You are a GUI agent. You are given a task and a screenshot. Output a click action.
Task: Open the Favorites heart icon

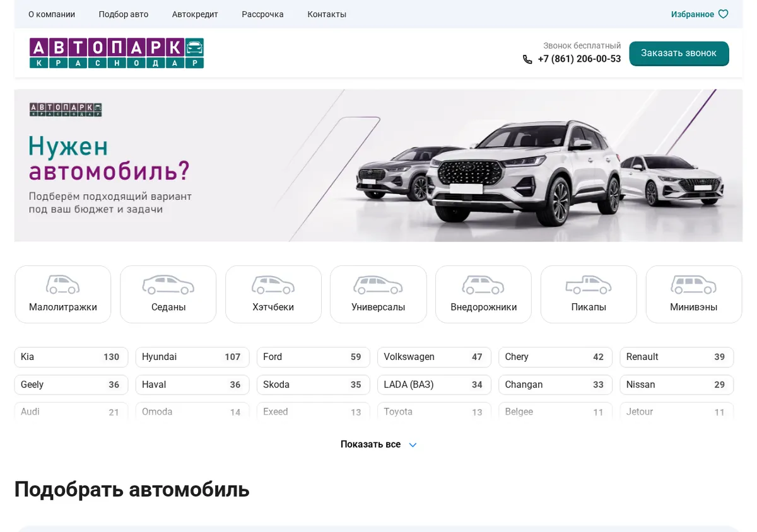[x=723, y=14]
